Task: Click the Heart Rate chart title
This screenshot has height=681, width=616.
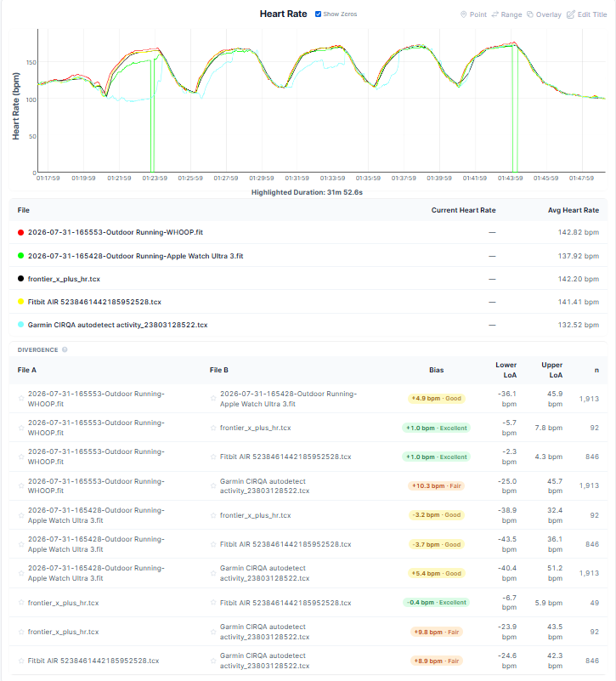Action: tap(284, 14)
